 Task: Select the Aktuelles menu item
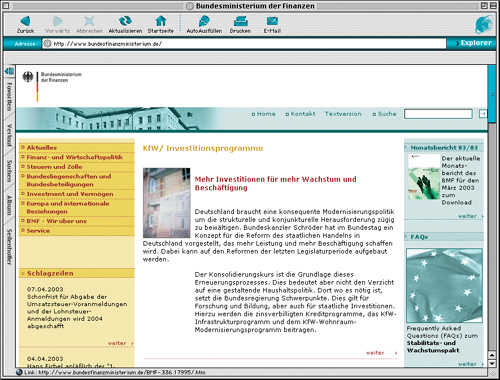42,147
